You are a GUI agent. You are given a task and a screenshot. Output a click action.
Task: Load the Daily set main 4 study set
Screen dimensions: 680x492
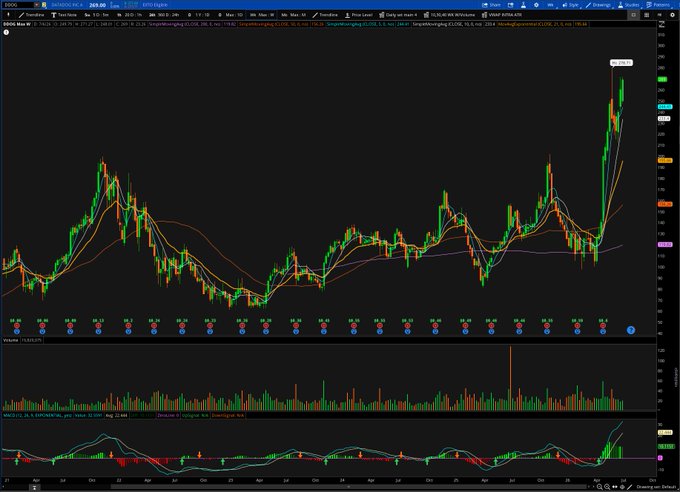click(x=398, y=15)
